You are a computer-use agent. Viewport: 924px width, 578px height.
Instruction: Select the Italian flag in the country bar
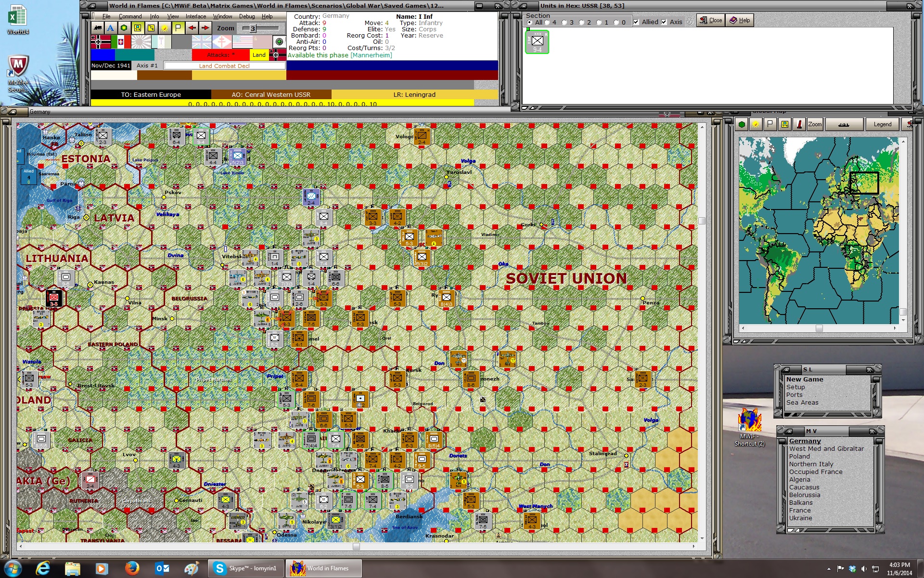click(x=121, y=42)
